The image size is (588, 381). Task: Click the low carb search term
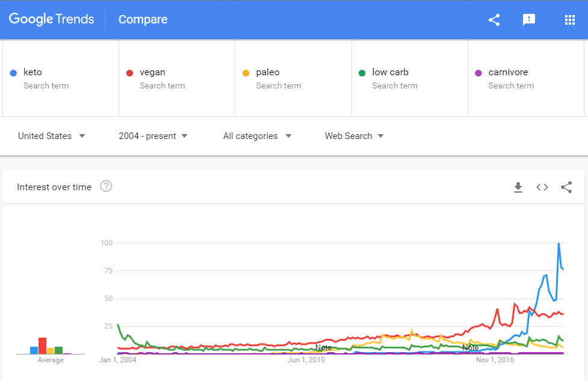390,72
